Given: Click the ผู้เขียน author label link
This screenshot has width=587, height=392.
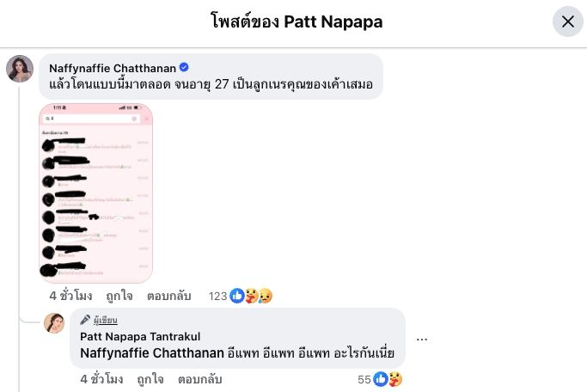Looking at the screenshot, I should 105,320.
